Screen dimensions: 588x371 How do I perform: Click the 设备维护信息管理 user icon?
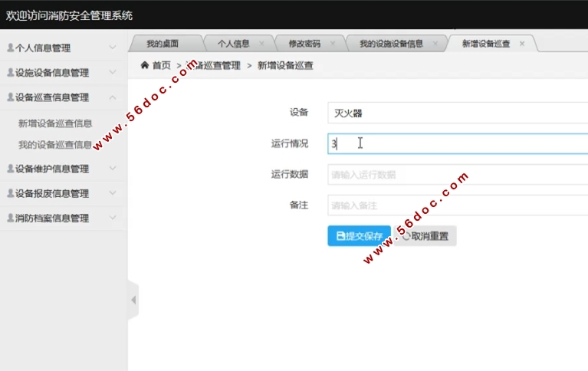coord(11,169)
